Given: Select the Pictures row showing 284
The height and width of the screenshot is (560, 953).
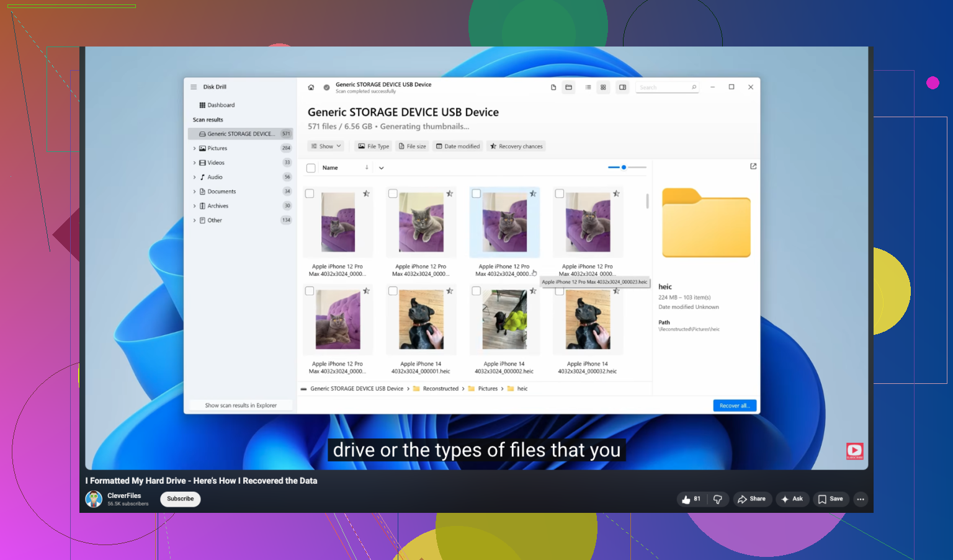Looking at the screenshot, I should (240, 148).
